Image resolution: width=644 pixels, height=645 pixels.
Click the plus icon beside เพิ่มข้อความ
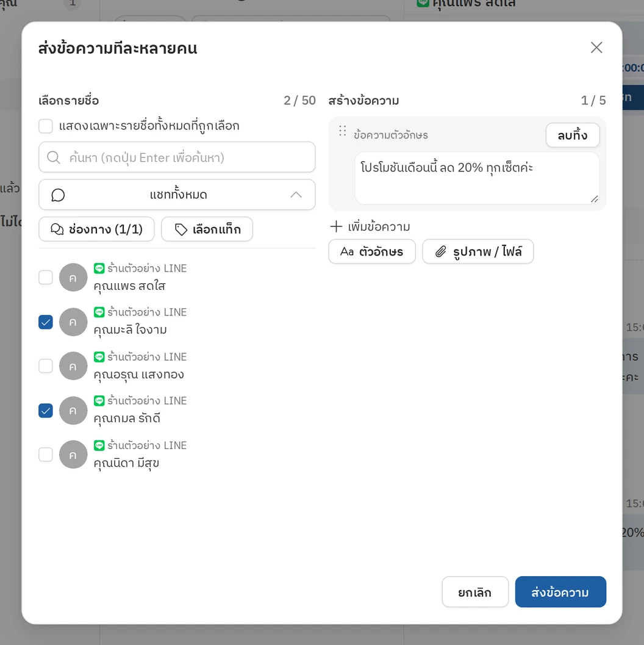click(x=336, y=226)
